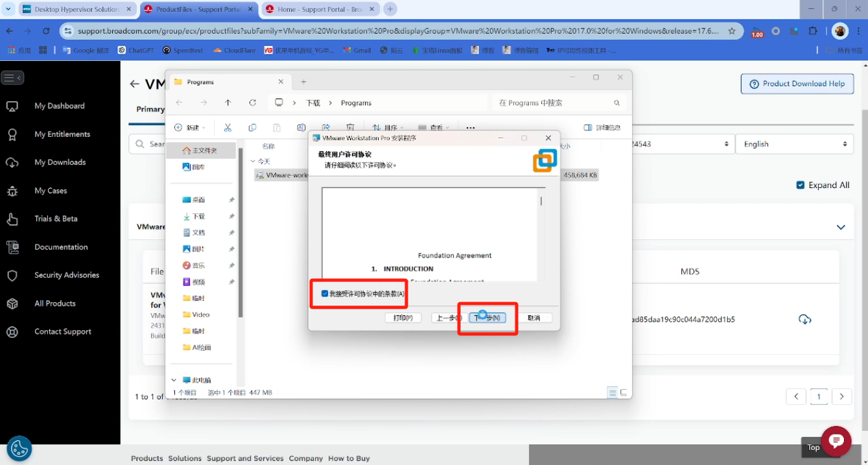Click 打印(P) button in installer

click(x=403, y=318)
